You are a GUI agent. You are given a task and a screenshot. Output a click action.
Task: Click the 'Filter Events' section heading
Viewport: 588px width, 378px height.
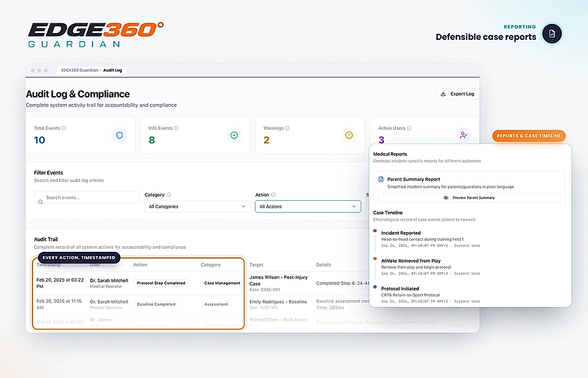click(x=48, y=173)
